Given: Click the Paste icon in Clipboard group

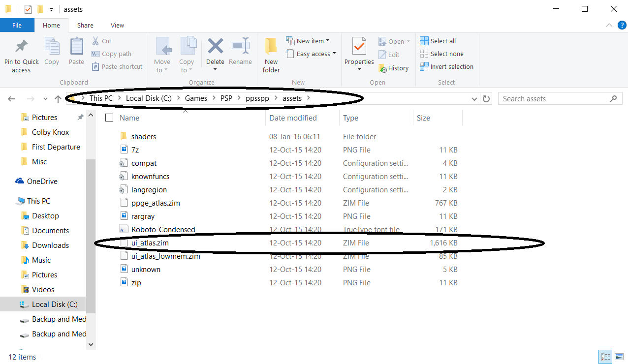Looking at the screenshot, I should pyautogui.click(x=76, y=47).
